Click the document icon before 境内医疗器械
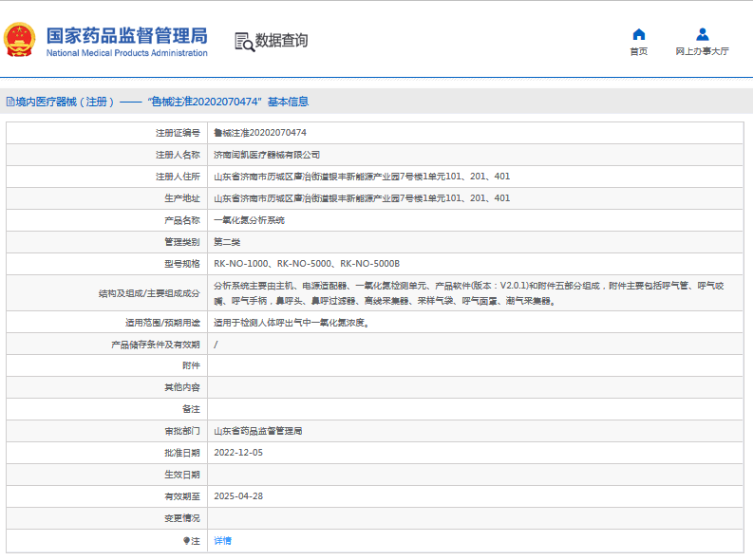The height and width of the screenshot is (560, 753). tap(10, 102)
